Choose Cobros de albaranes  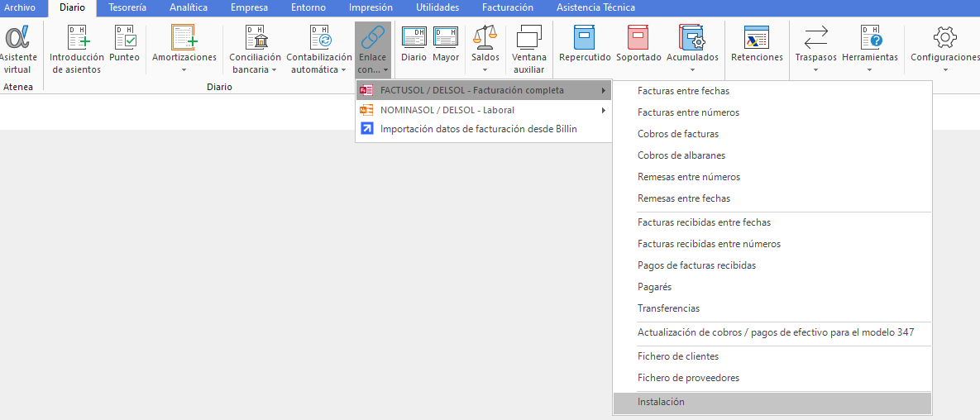772,155
